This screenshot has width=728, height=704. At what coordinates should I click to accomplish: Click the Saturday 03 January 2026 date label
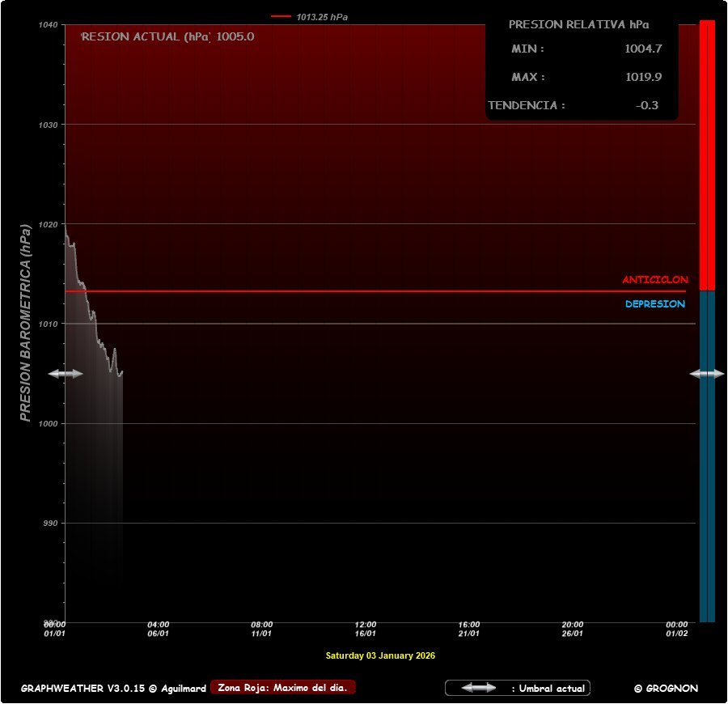tap(380, 655)
